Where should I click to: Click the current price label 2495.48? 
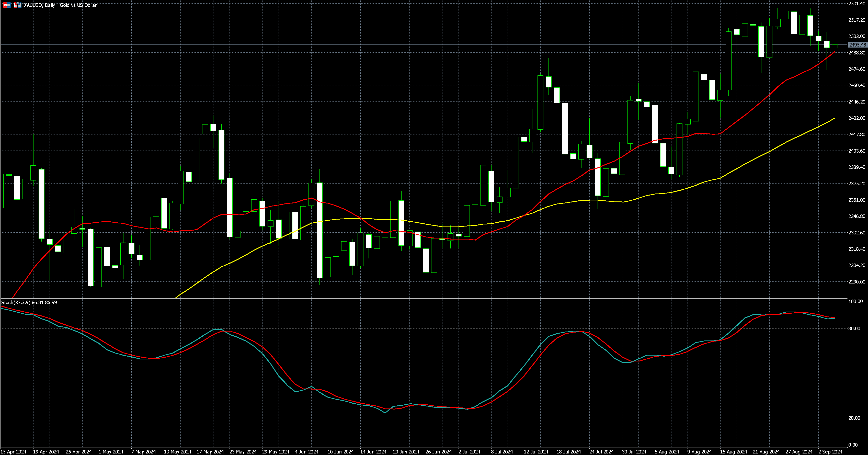point(857,45)
